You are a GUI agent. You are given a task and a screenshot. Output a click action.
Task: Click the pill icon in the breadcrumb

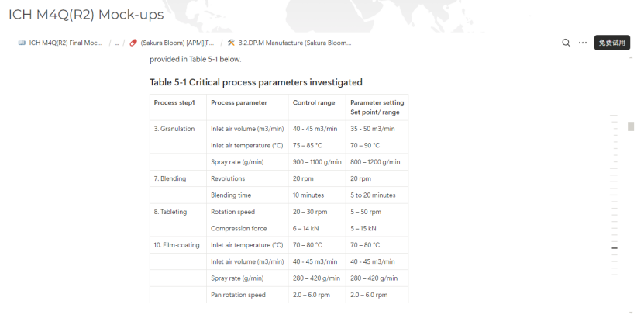[x=133, y=43]
